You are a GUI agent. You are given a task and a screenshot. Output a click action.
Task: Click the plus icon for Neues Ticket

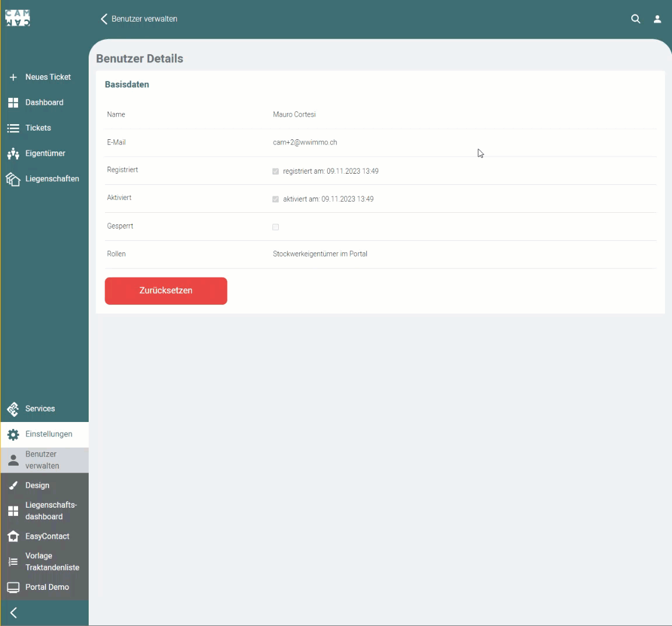coord(13,77)
